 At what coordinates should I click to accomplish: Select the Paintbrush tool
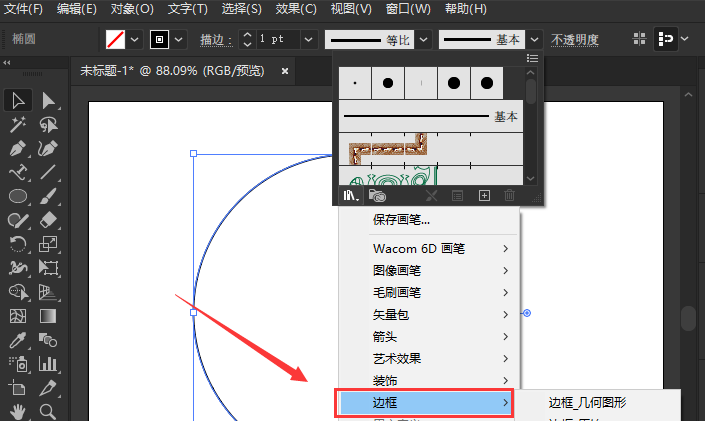click(x=48, y=197)
